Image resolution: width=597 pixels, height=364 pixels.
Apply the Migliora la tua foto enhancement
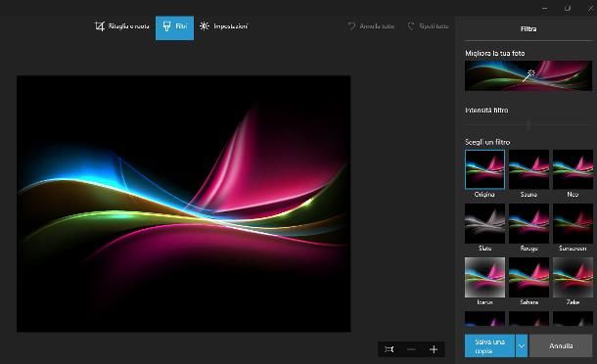click(x=528, y=75)
